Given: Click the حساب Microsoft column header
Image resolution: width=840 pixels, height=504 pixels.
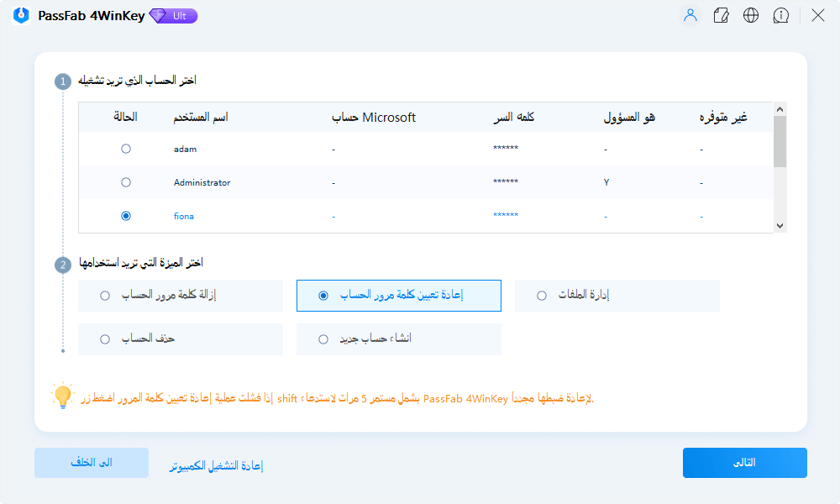Looking at the screenshot, I should pos(373,118).
